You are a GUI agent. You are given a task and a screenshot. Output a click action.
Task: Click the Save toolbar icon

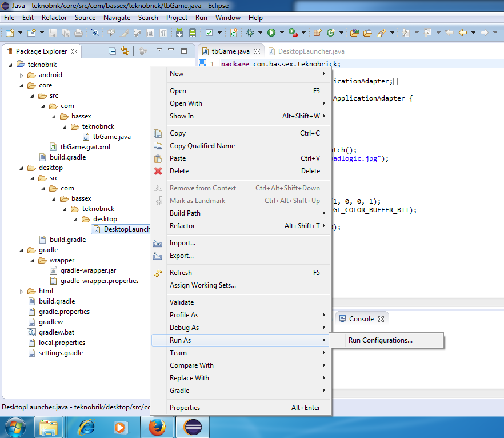pyautogui.click(x=53, y=33)
